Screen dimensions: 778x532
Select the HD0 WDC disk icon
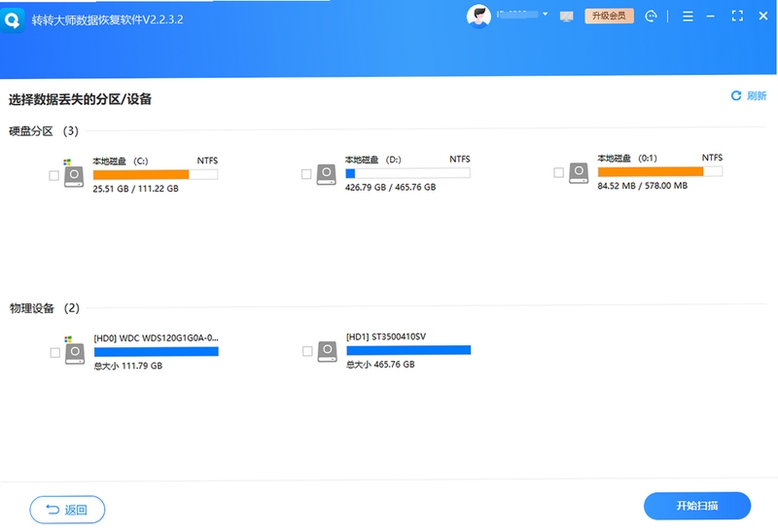[x=75, y=353]
